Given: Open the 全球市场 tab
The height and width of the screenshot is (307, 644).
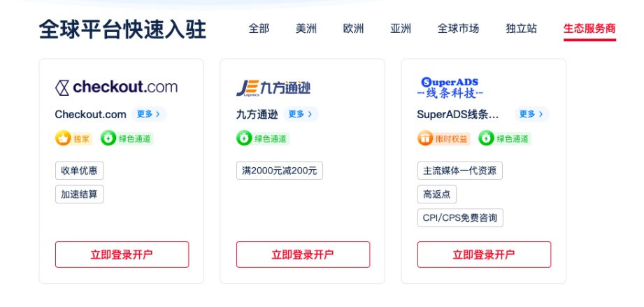Looking at the screenshot, I should pos(459,29).
